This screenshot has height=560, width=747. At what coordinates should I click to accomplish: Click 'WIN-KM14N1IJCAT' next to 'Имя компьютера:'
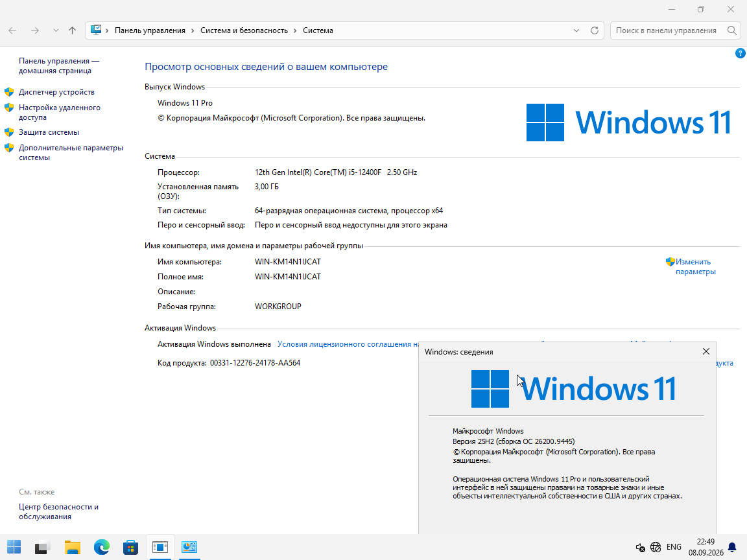[x=288, y=262]
